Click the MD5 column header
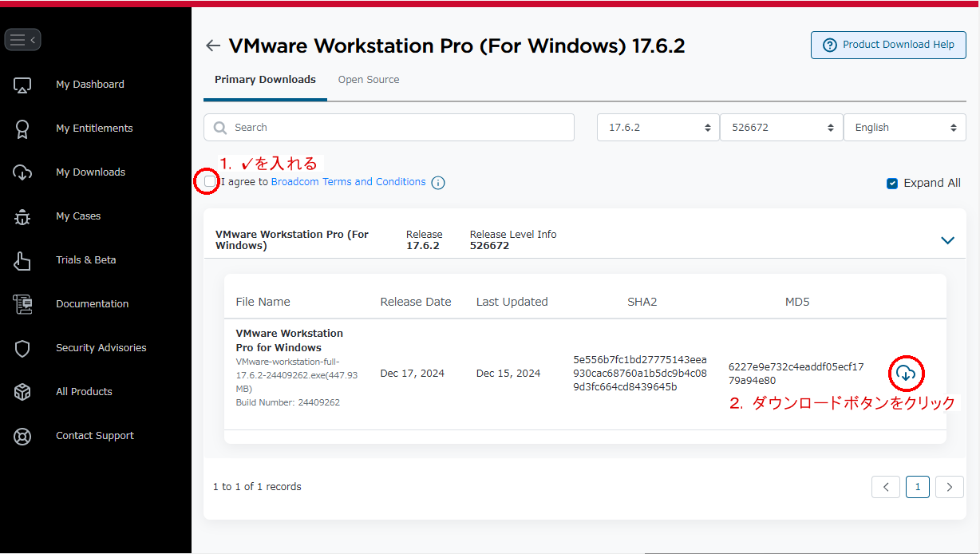Screen dimensions: 980x554 coord(797,302)
